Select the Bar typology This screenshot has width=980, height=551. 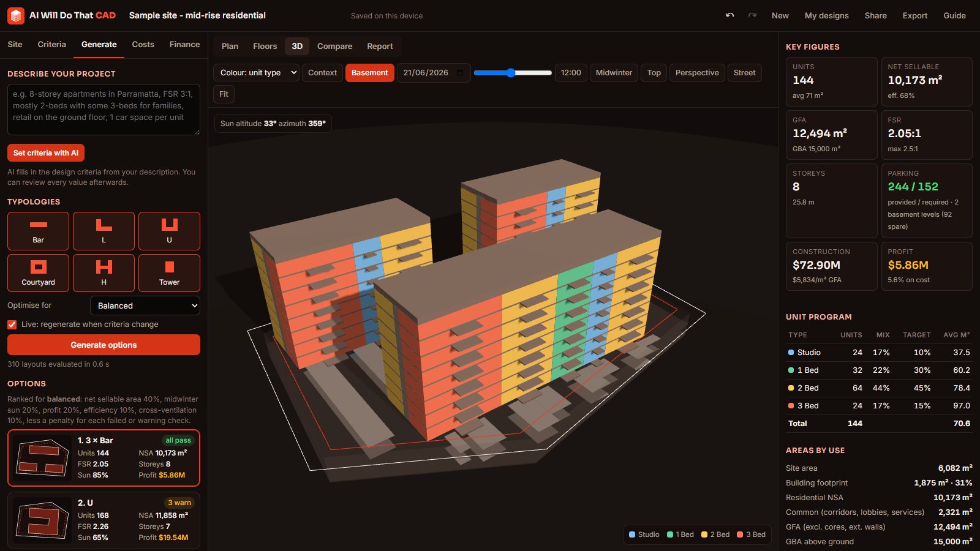38,231
